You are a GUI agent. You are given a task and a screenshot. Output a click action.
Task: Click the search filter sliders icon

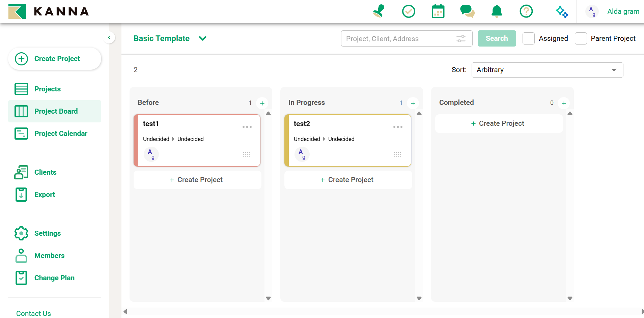click(461, 39)
